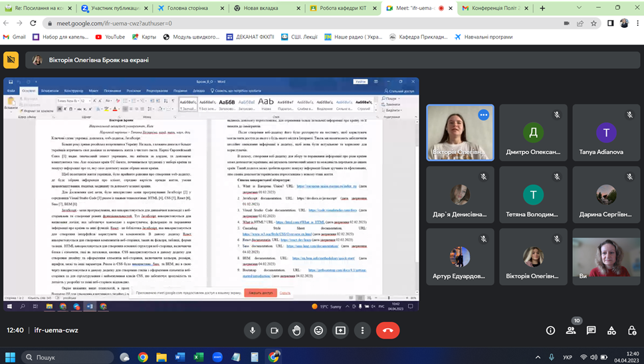Select Артур Едуардович participant tile
The image size is (644, 364).
point(460,257)
